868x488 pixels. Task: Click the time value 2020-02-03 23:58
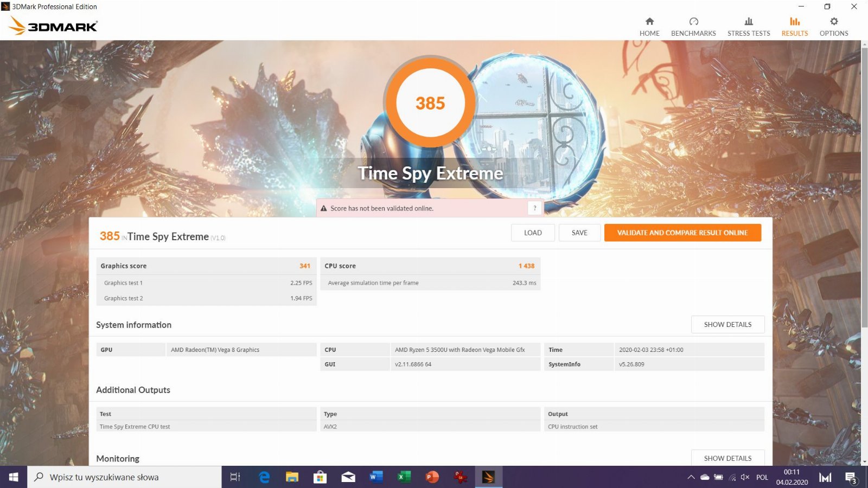[651, 350]
